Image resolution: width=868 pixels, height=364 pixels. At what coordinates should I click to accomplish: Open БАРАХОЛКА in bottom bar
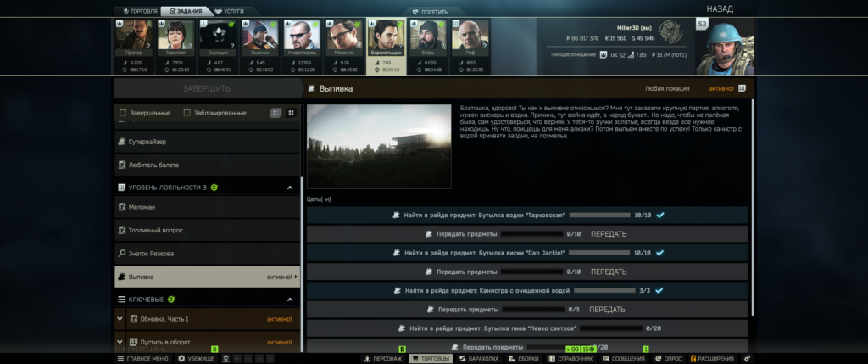click(480, 359)
